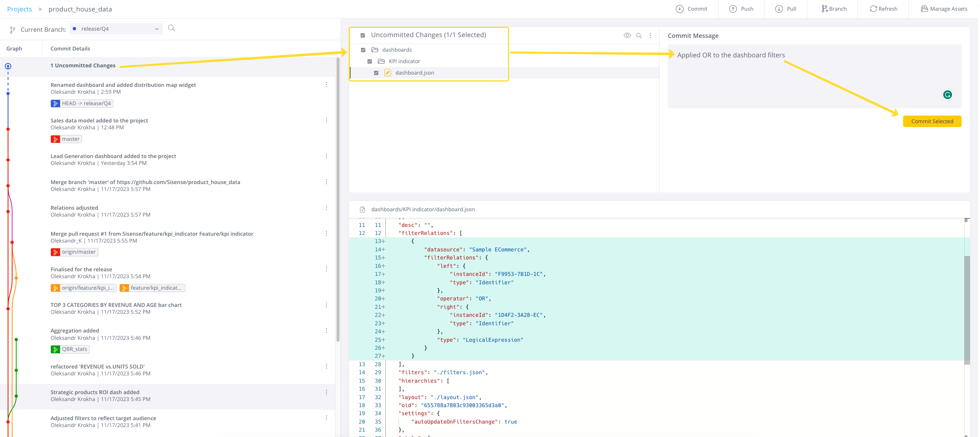Click the file icon beside dashboards/KPI indicator/dashboard.json
The width and height of the screenshot is (980, 437).
point(362,209)
